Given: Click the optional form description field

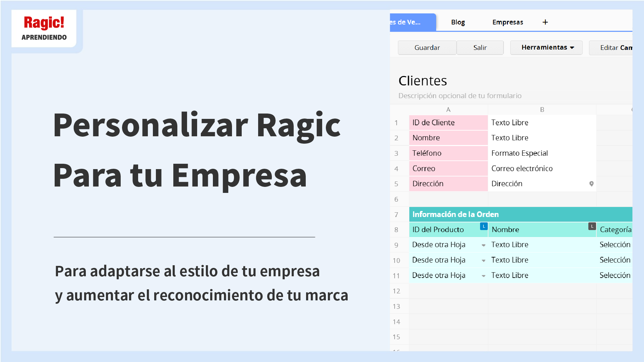Looking at the screenshot, I should [460, 95].
